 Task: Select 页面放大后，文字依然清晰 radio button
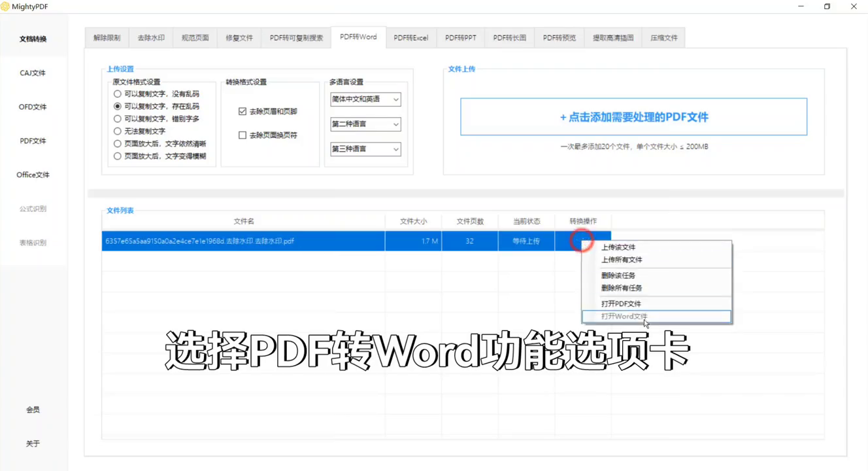point(118,144)
